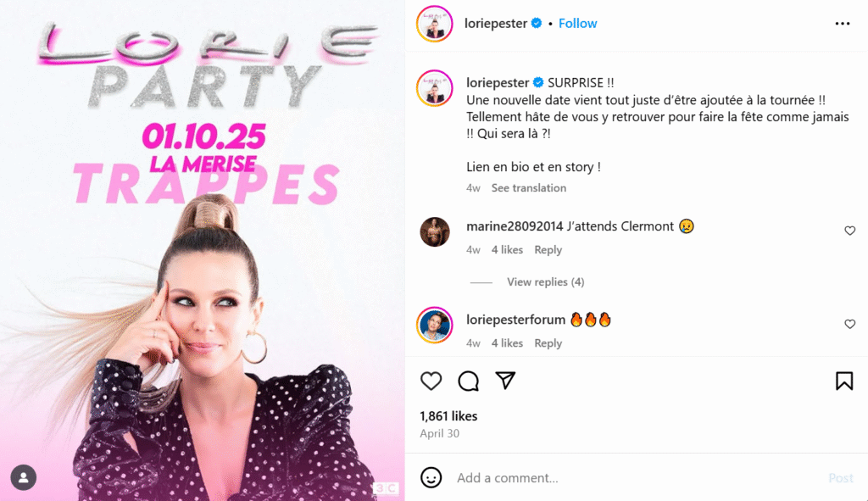The width and height of the screenshot is (868, 501).
Task: Open loriepesterforum's avatar
Action: pyautogui.click(x=435, y=325)
